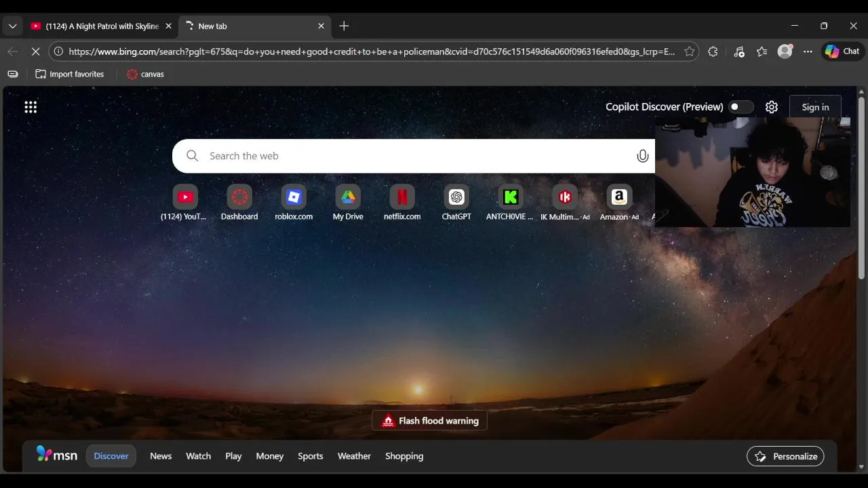This screenshot has height=488, width=868.
Task: Open Copilot Chat button
Action: coord(842,52)
